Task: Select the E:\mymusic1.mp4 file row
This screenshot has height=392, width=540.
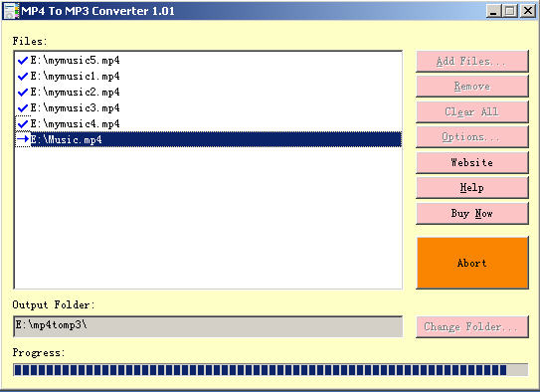Action: 209,77
